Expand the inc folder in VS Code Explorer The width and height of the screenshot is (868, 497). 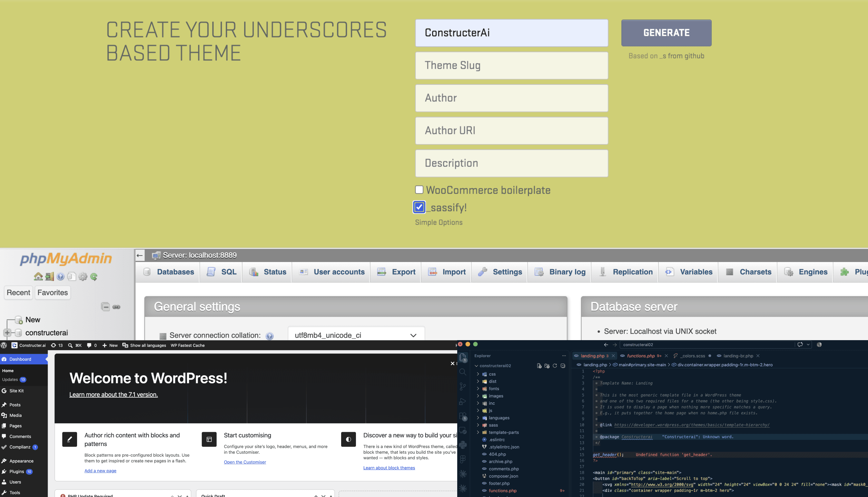(x=478, y=403)
